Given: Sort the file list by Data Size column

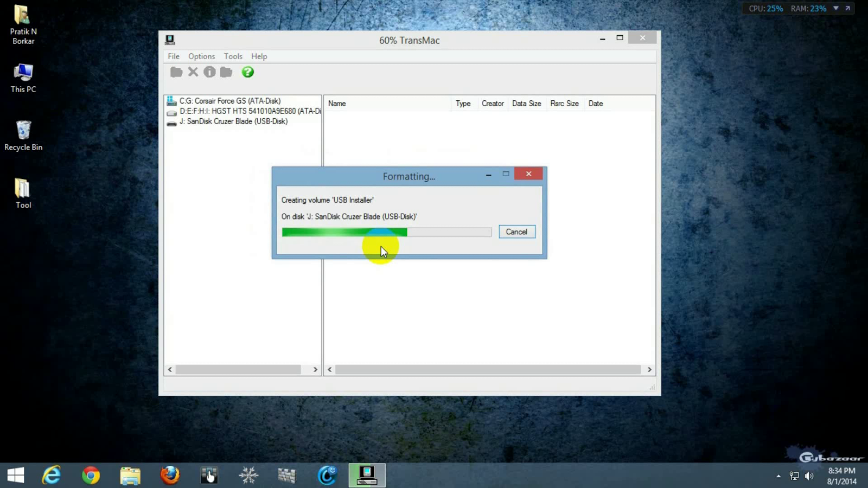Looking at the screenshot, I should tap(527, 104).
